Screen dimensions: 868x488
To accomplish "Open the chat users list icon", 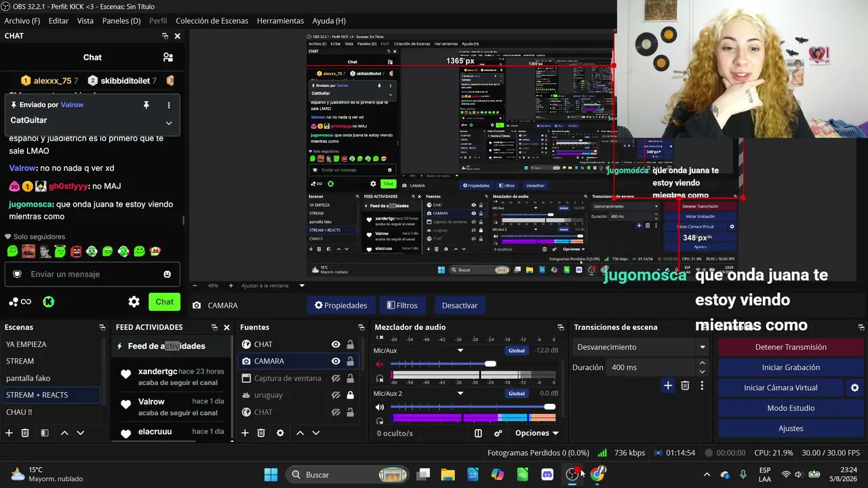I will [168, 58].
